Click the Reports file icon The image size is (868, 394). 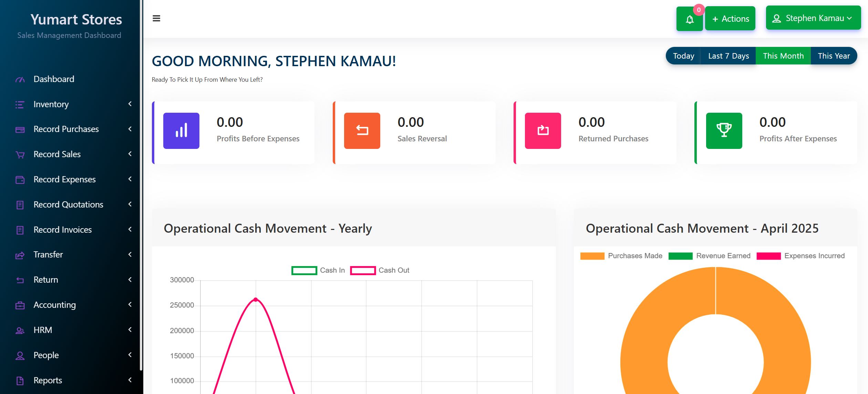point(20,381)
